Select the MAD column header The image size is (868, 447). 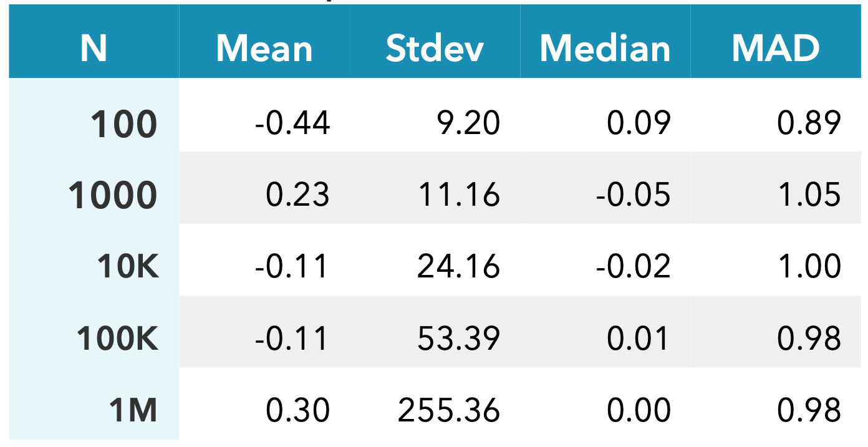[776, 49]
